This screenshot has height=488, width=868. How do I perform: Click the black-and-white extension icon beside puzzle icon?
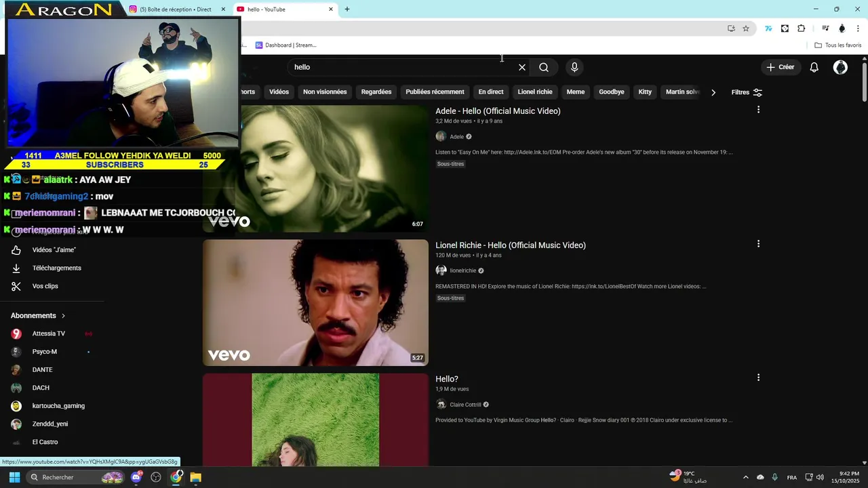785,28
